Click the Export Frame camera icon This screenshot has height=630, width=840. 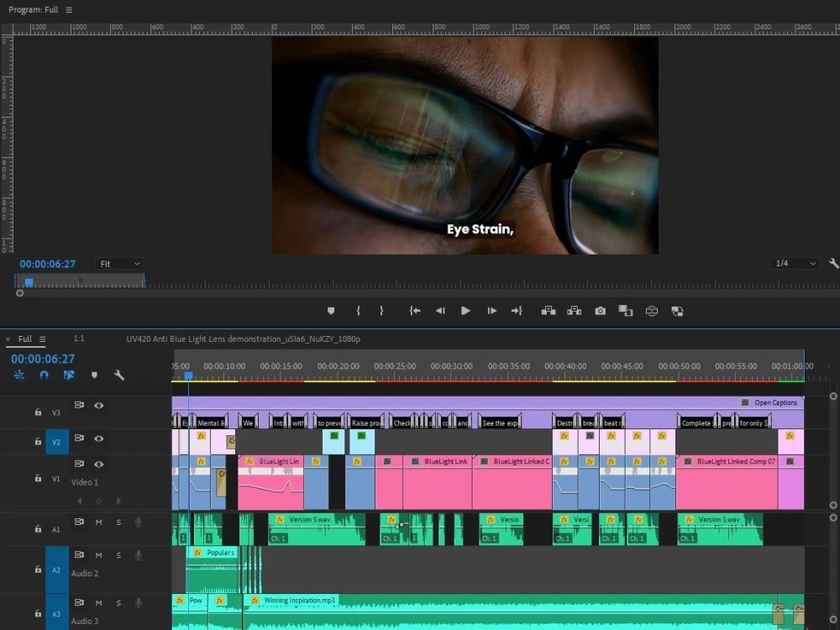pos(600,311)
